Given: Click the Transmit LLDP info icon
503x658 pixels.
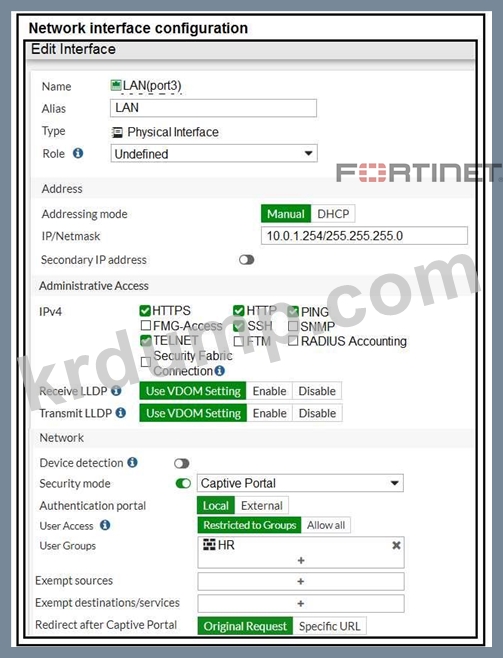Looking at the screenshot, I should click(121, 413).
